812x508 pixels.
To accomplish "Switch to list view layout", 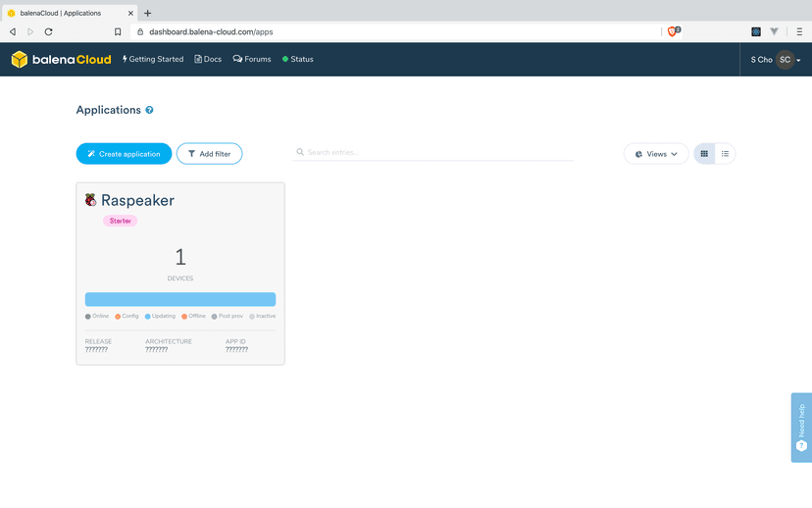I will click(x=725, y=154).
